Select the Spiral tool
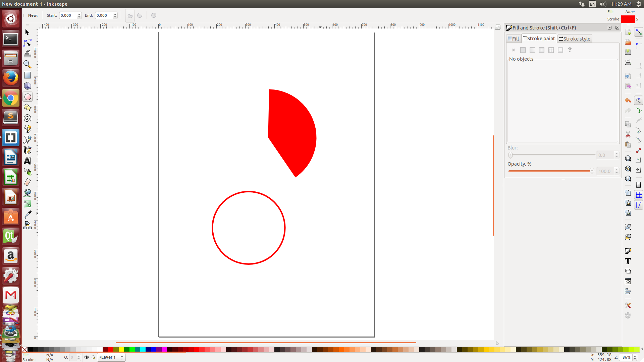The width and height of the screenshot is (644, 362). tap(28, 118)
